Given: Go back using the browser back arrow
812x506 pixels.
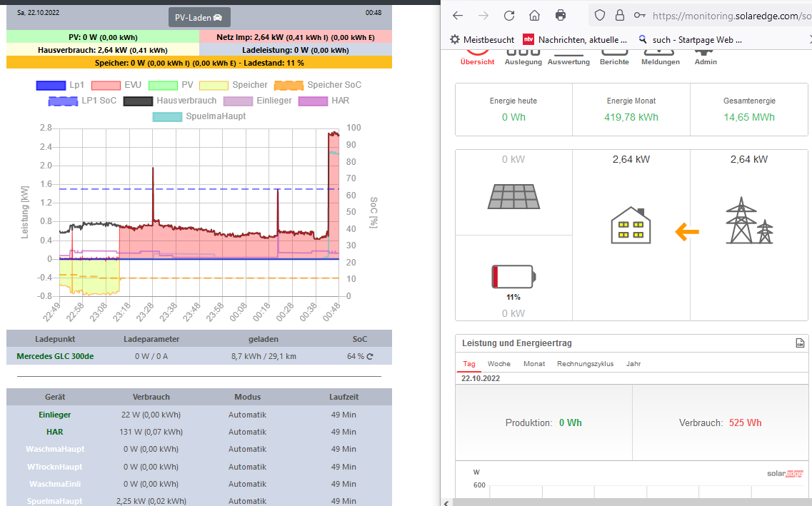Looking at the screenshot, I should coord(458,15).
